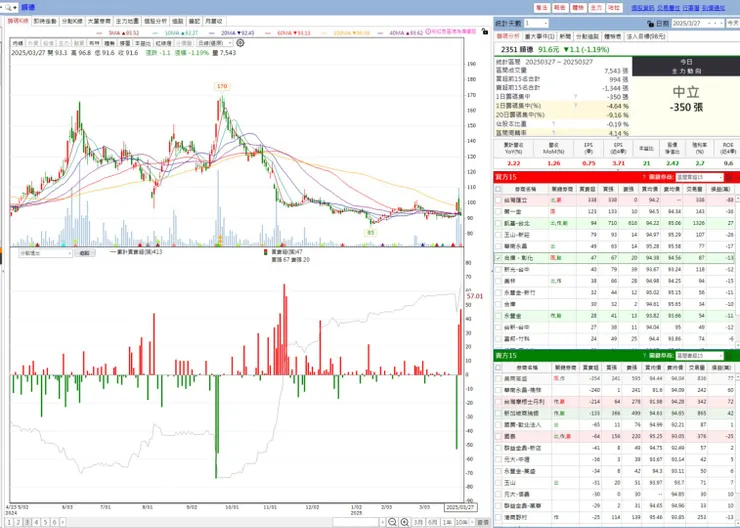The image size is (740, 528).
Task: Go to chart page 6
Action: point(54,522)
